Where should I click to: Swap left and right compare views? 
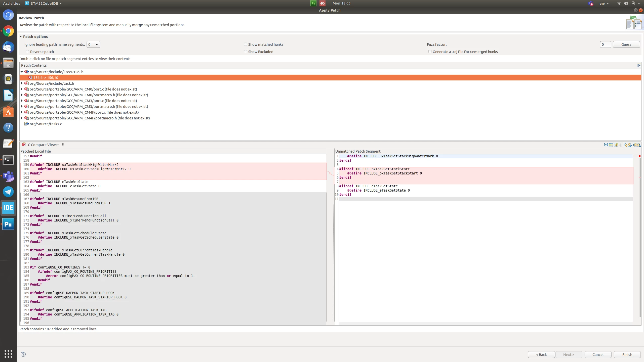click(x=606, y=145)
